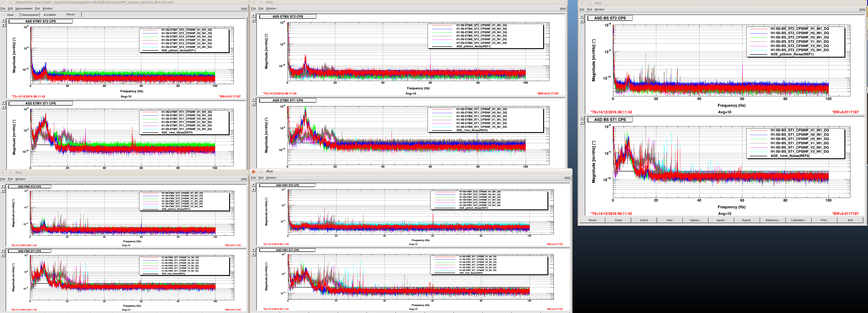Viewport: 868px width, 313px height.
Task: Click legend entry H1:ISI-BS_ST2_CPSINF_H1_IN1_DQ
Action: pos(799,29)
